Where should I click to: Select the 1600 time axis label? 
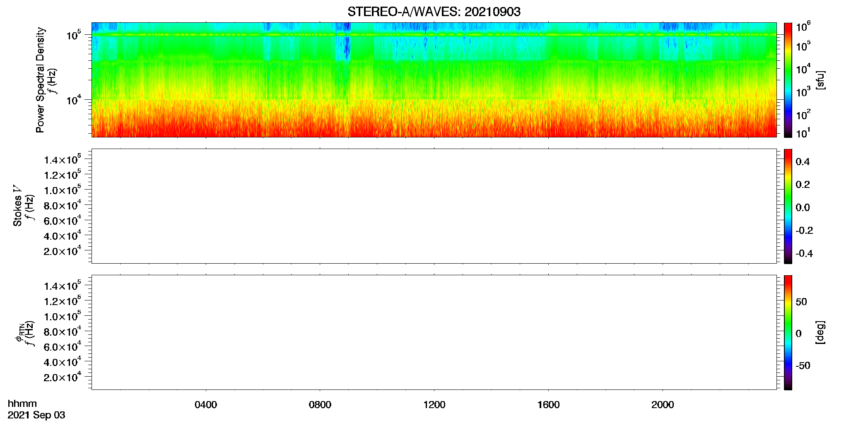coord(548,405)
